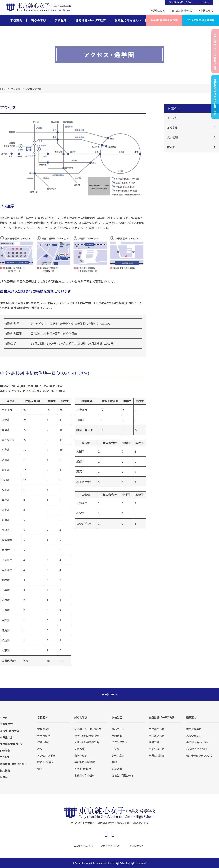
Task: Open 建学の精神 in the footer
Action: point(44,736)
